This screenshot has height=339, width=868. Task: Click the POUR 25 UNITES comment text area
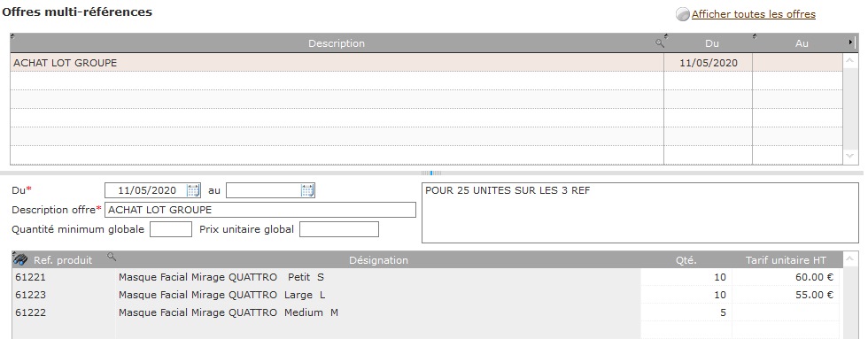pos(639,213)
